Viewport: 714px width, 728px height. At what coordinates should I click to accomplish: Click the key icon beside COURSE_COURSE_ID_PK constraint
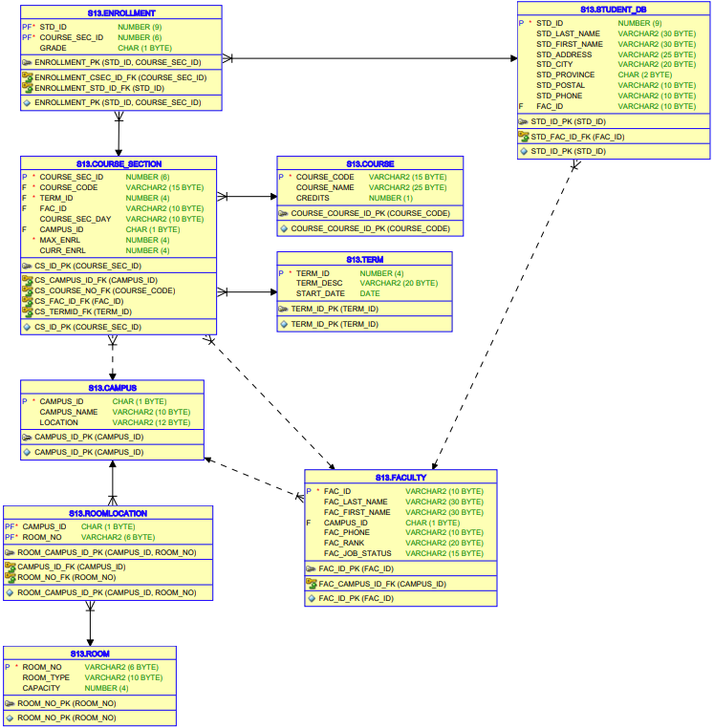point(283,214)
